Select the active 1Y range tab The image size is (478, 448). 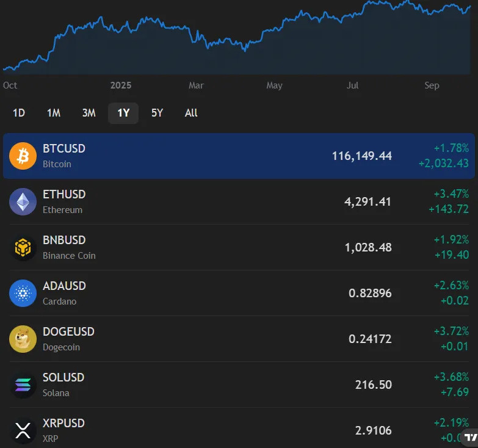click(x=123, y=113)
